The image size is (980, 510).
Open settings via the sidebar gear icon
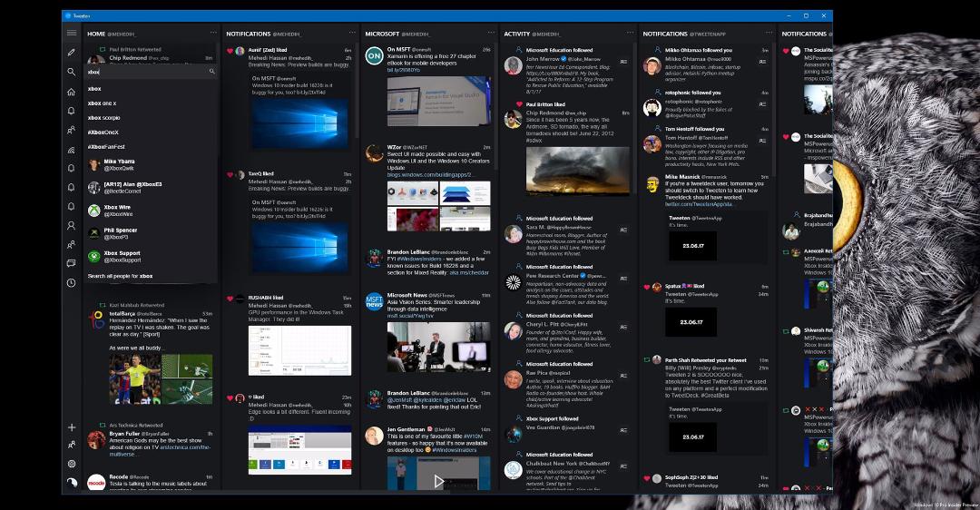[x=72, y=464]
